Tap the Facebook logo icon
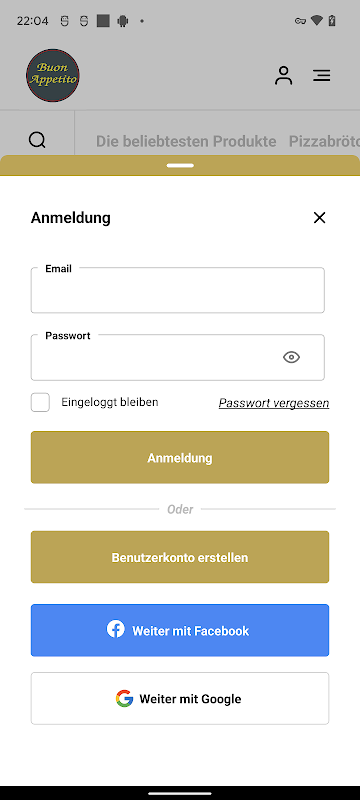 pyautogui.click(x=115, y=629)
